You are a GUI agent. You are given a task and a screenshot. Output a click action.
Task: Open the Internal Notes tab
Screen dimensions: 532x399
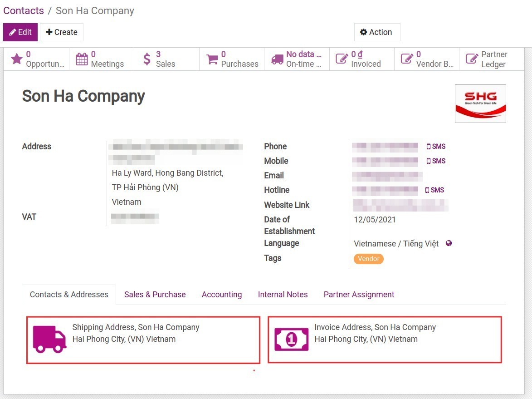click(283, 294)
